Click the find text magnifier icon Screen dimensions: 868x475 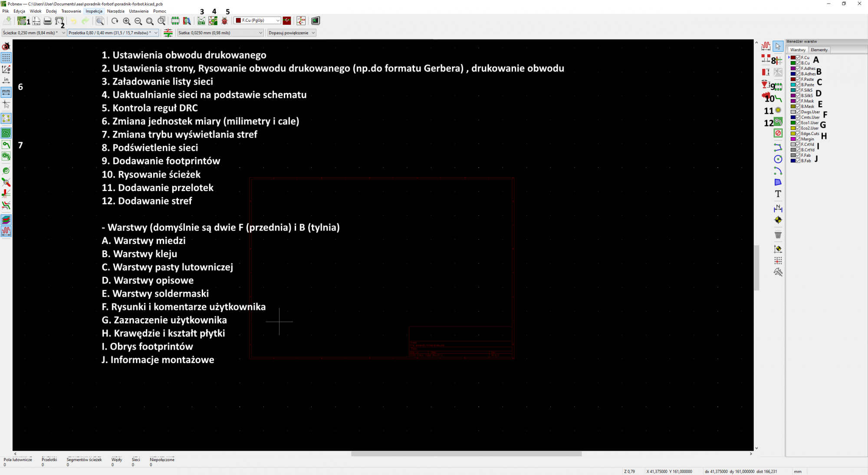coord(100,20)
